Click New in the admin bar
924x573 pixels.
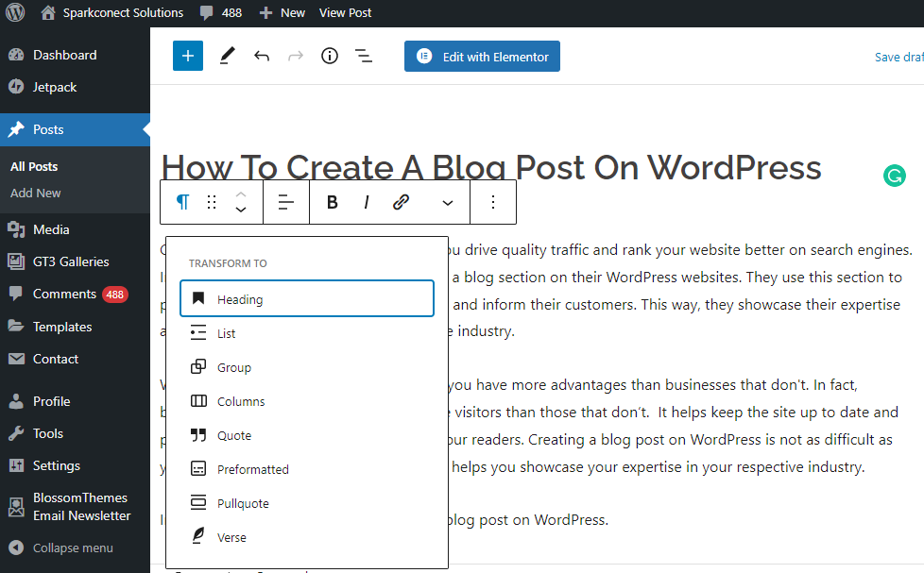[282, 13]
